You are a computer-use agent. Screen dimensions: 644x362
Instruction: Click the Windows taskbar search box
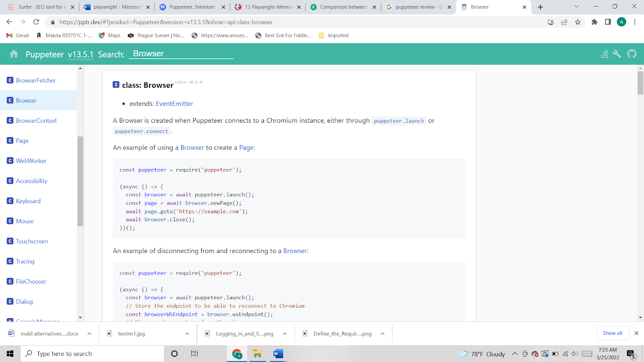[x=92, y=354]
